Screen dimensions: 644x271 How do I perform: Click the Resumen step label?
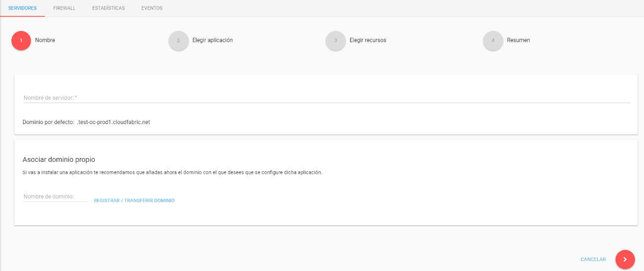(518, 40)
